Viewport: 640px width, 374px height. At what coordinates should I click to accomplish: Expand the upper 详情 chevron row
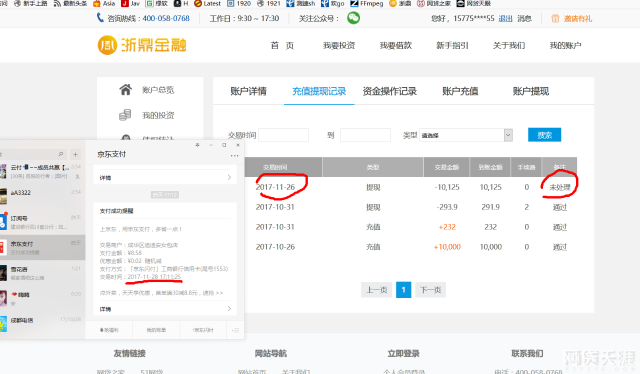coord(165,177)
